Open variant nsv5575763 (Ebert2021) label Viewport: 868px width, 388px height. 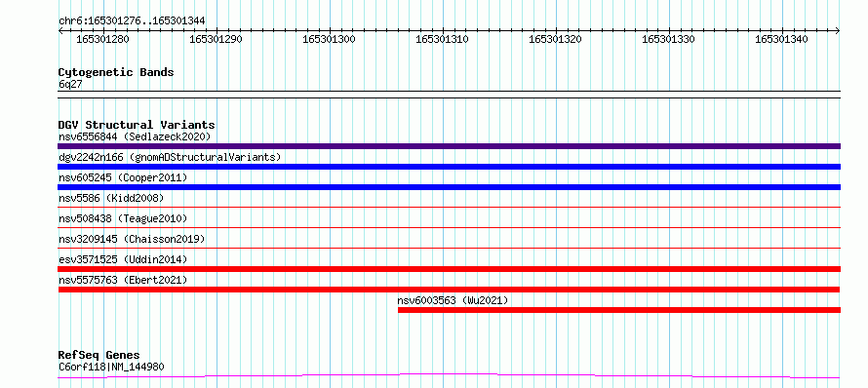(x=123, y=280)
